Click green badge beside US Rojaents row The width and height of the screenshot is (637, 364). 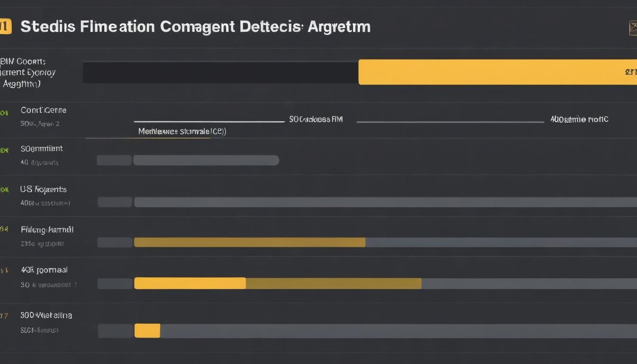tap(4, 190)
